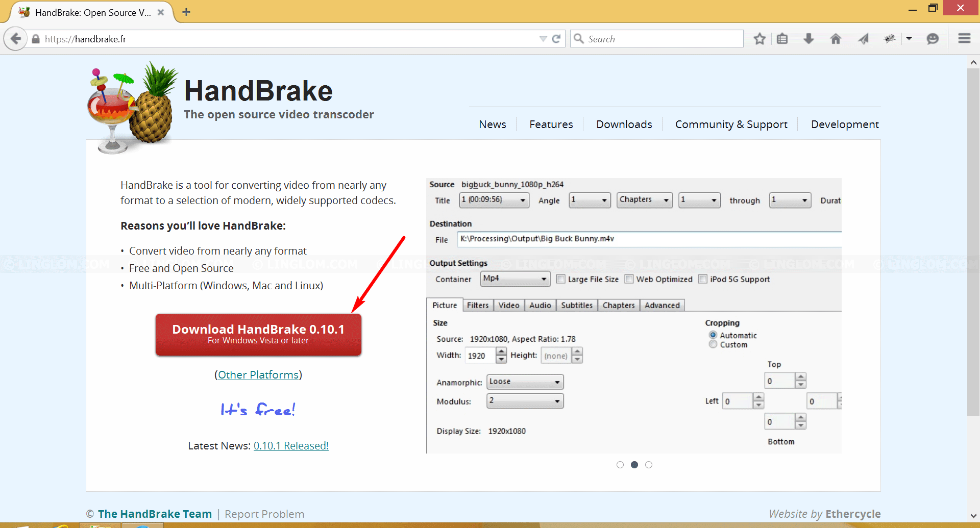Click the page reload icon
The height and width of the screenshot is (528, 980).
[x=556, y=39]
